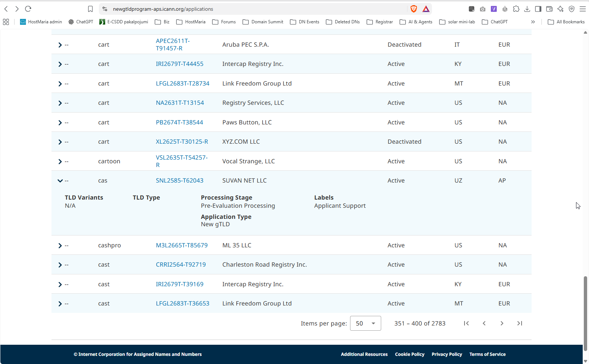Open the Privacy Policy footer link
This screenshot has height=364, width=589.
point(447,354)
